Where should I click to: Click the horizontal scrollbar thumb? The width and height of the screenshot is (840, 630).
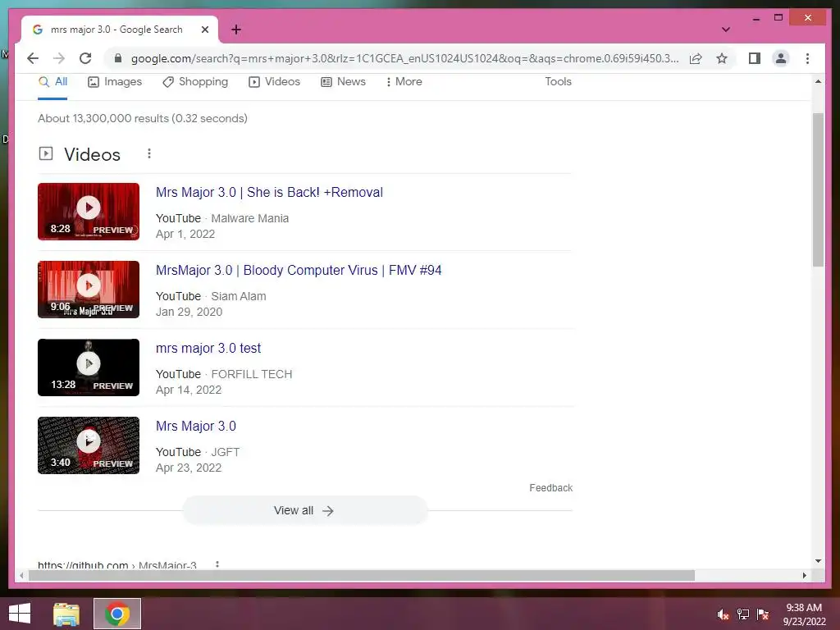coord(362,575)
